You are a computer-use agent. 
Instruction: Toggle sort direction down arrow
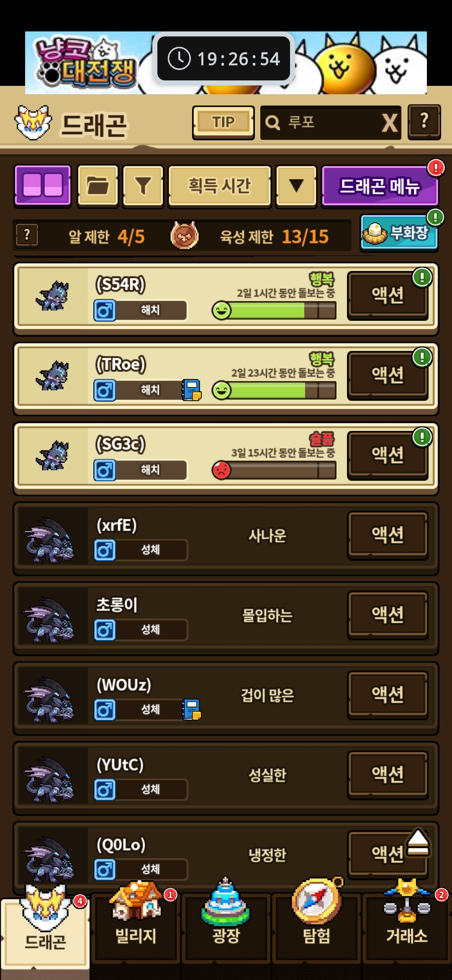pos(296,186)
